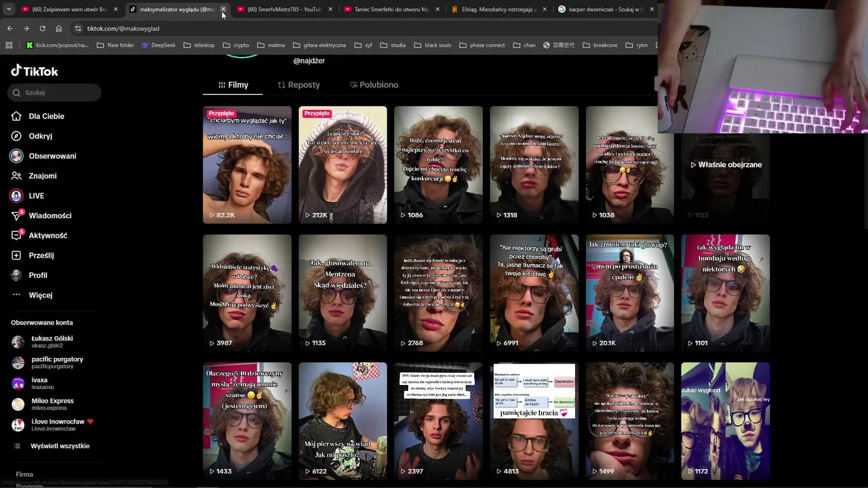Image resolution: width=868 pixels, height=488 pixels.
Task: Reload the page
Action: coord(42,28)
